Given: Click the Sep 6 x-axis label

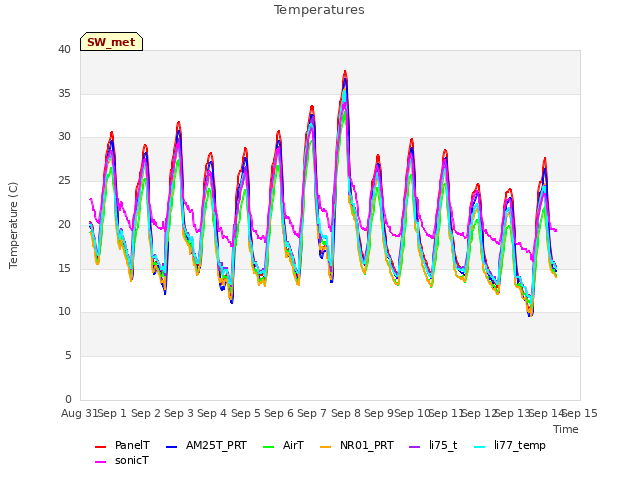Looking at the screenshot, I should click(279, 413).
